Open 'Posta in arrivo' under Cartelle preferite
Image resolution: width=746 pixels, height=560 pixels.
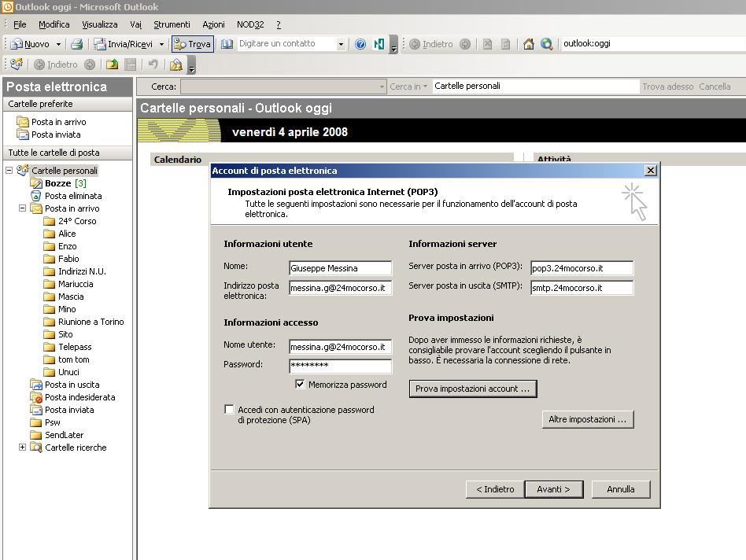pyautogui.click(x=58, y=122)
